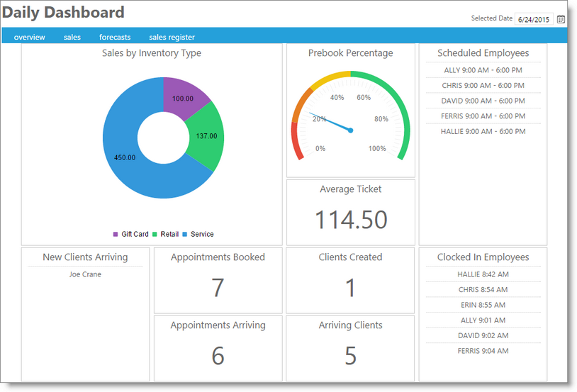Open the forecasts tab
This screenshot has width=577, height=392.
tap(115, 37)
